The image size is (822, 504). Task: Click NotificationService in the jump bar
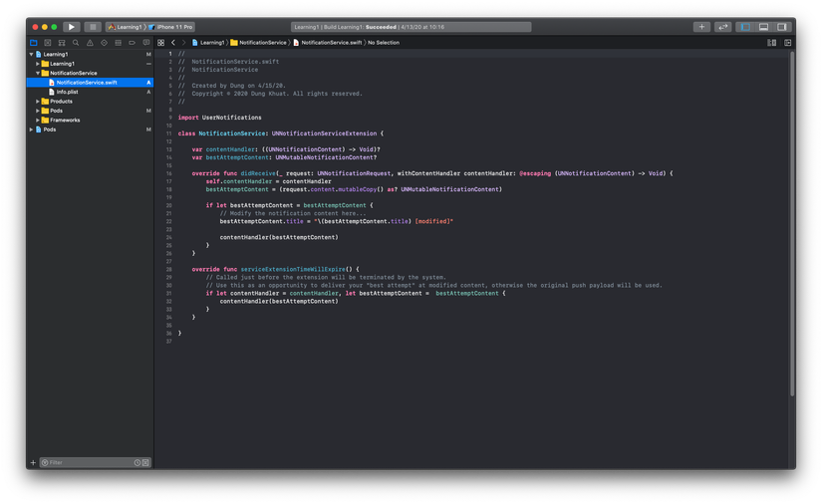tap(262, 43)
